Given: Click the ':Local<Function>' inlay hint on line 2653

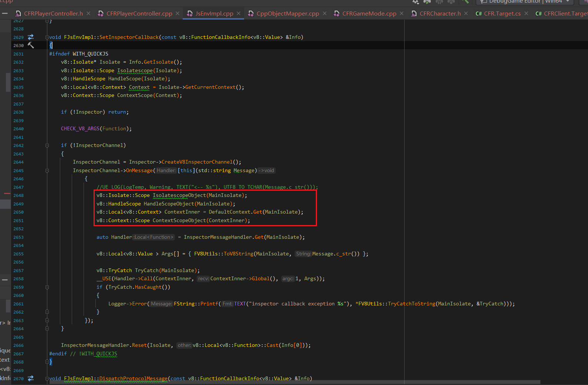Looking at the screenshot, I should click(153, 237).
